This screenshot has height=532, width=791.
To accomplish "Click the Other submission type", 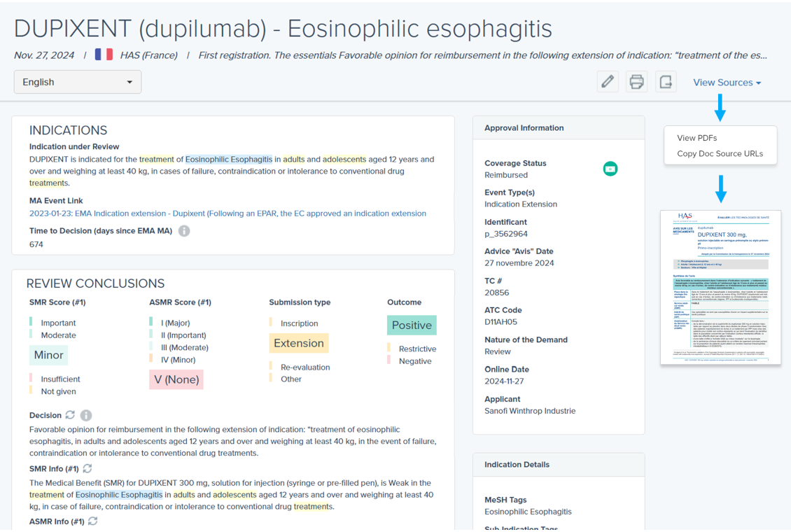I will point(291,379).
